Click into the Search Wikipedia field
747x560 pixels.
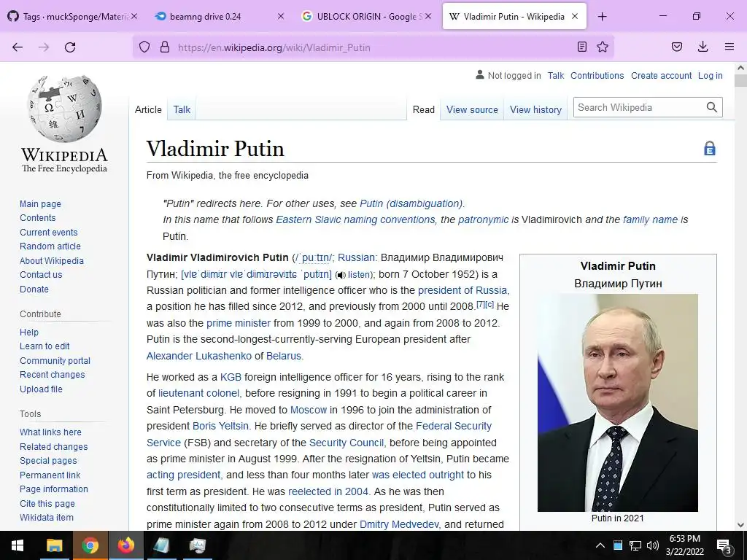point(639,107)
